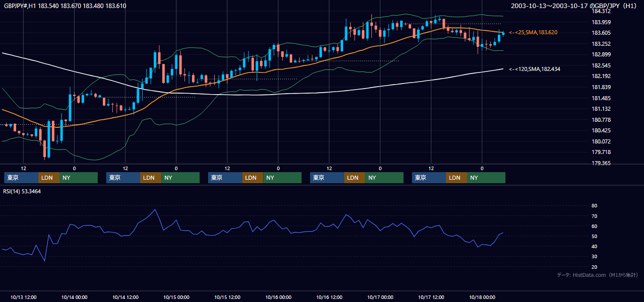Image resolution: width=644 pixels, height=302 pixels.
Task: Click the 10/15 00:00 time axis label
Action: click(x=176, y=297)
